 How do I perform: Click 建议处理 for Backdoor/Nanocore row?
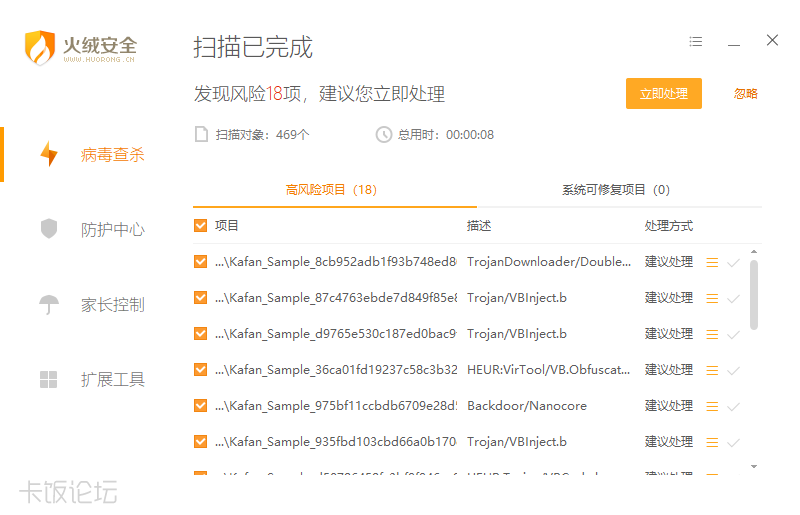(668, 405)
